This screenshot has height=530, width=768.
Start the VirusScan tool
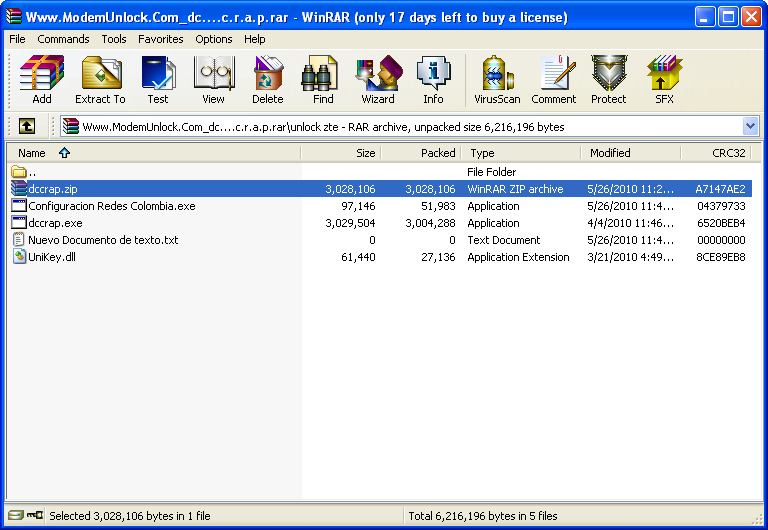pyautogui.click(x=497, y=73)
